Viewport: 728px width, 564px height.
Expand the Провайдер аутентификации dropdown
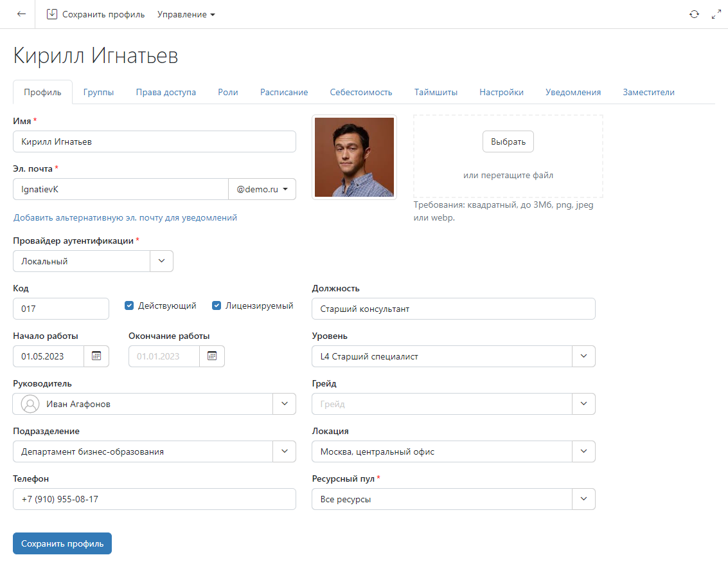click(x=161, y=261)
